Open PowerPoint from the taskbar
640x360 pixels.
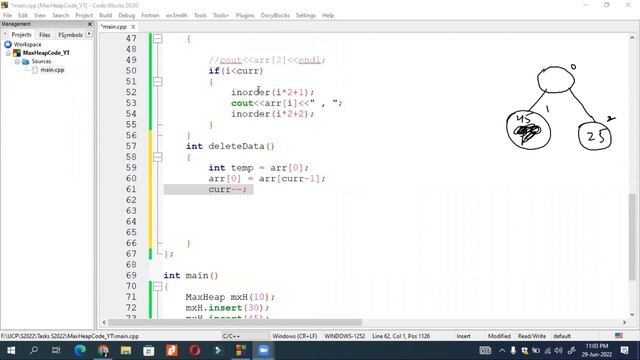click(x=172, y=351)
